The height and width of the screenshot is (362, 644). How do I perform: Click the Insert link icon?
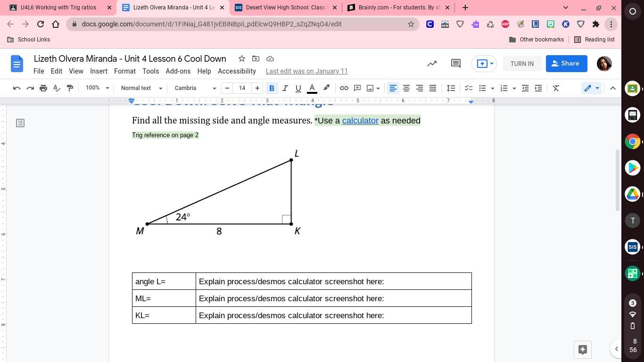(x=344, y=88)
